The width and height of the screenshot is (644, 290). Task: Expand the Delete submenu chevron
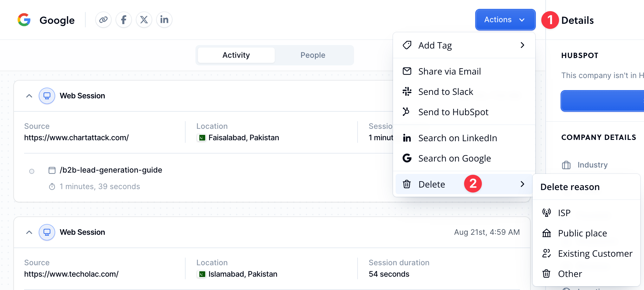pyautogui.click(x=522, y=184)
